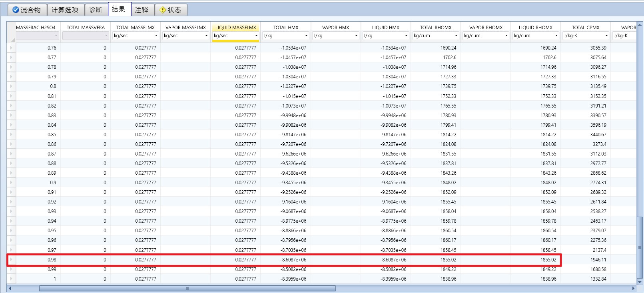Open LIQUID RHOMX unit dropdown
This screenshot has height=293, width=644.
[x=536, y=36]
